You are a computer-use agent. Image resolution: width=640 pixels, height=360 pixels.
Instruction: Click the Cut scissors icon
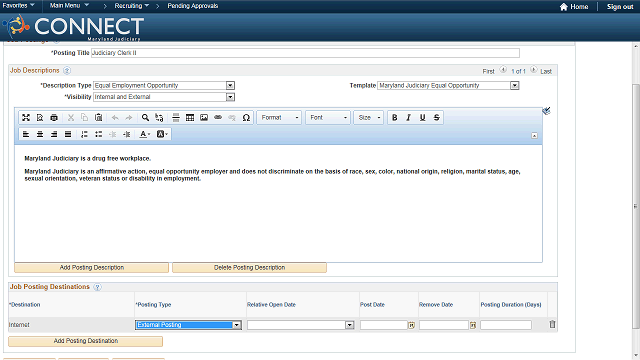click(x=71, y=118)
